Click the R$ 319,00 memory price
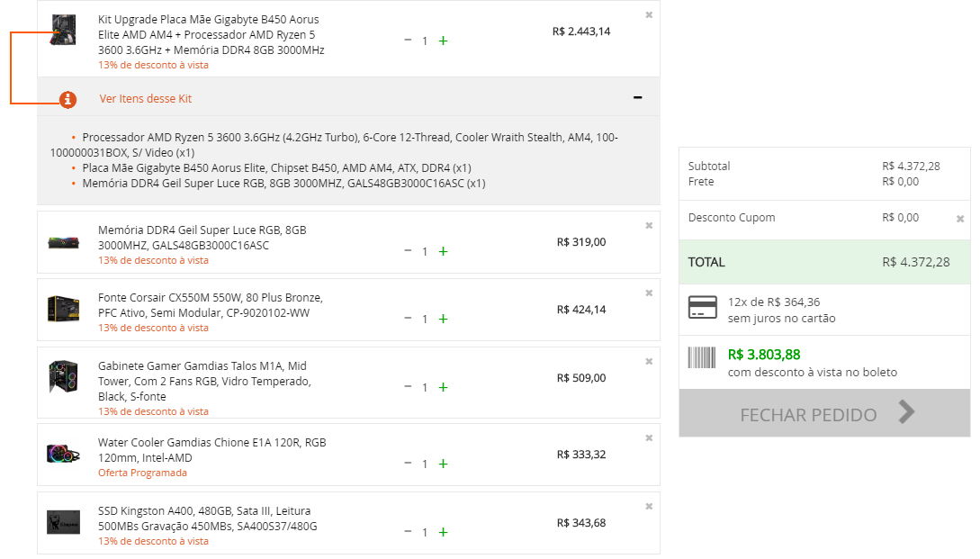 click(581, 243)
